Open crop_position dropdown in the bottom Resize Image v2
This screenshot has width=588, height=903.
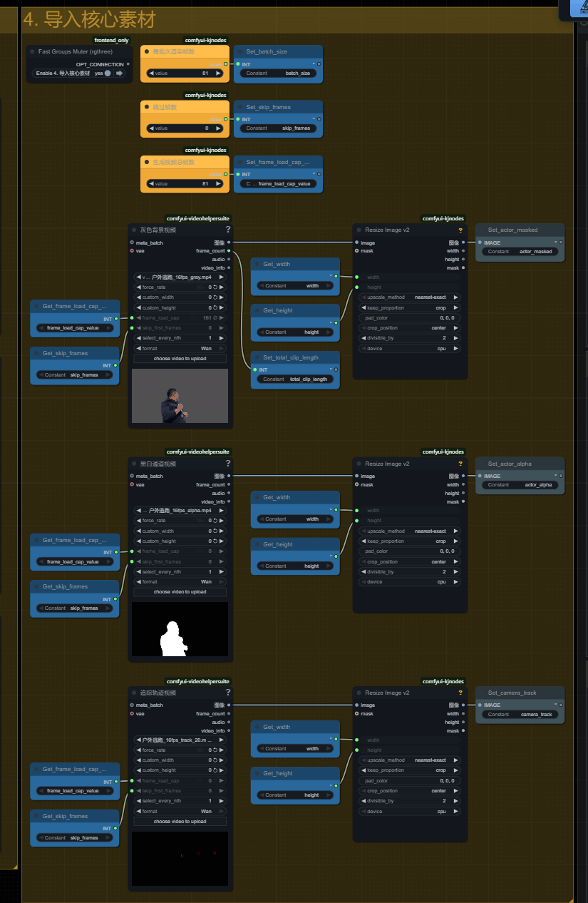[x=409, y=791]
